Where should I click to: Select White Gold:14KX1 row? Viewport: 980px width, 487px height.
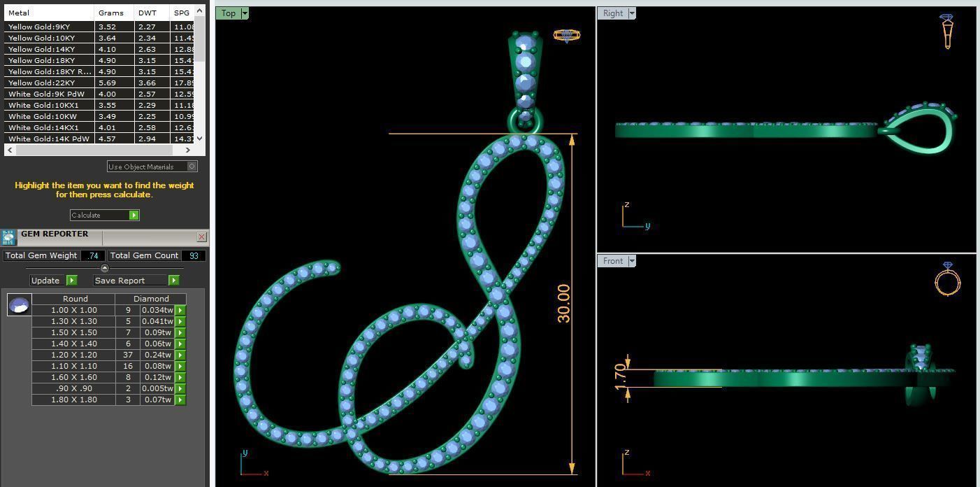point(99,127)
